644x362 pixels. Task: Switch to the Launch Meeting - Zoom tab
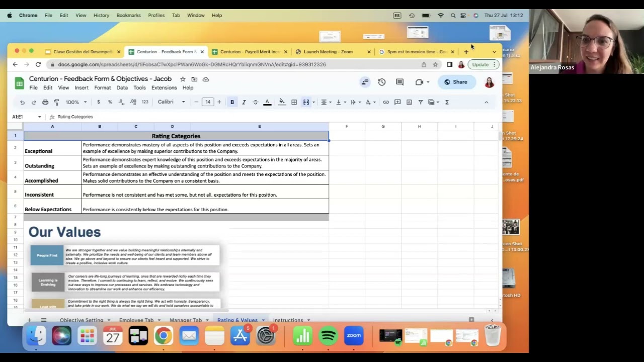[x=328, y=52]
